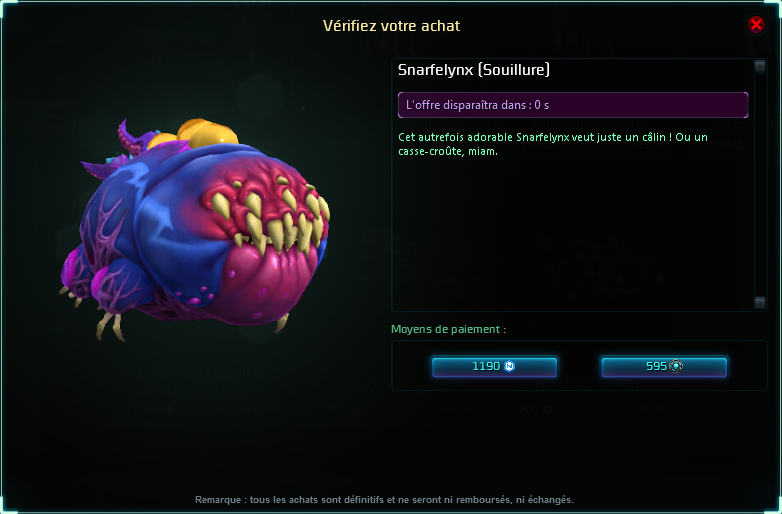The image size is (782, 514).
Task: Click the '1190' price number
Action: 486,366
